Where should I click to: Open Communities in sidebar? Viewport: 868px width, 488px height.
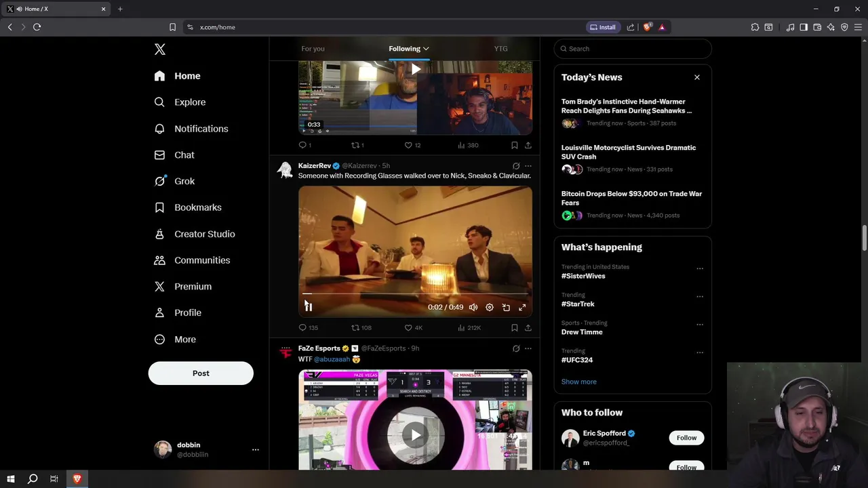[192, 260]
